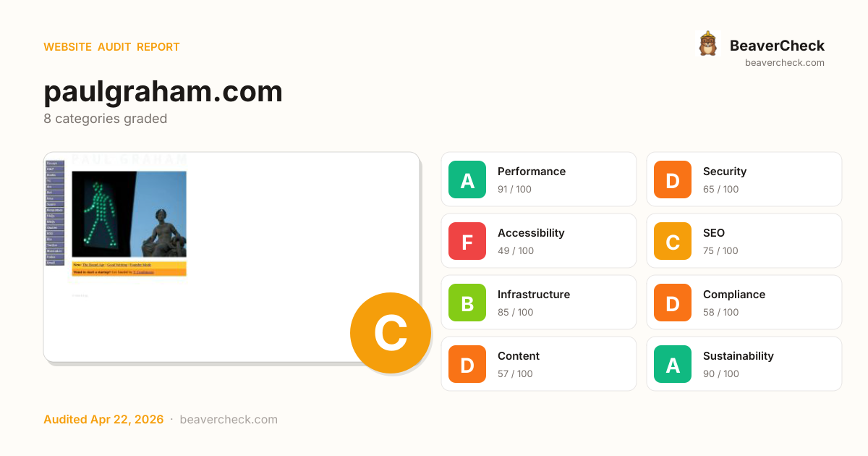The image size is (868, 456).
Task: Click the Sustainability grade A badge
Action: pyautogui.click(x=673, y=364)
